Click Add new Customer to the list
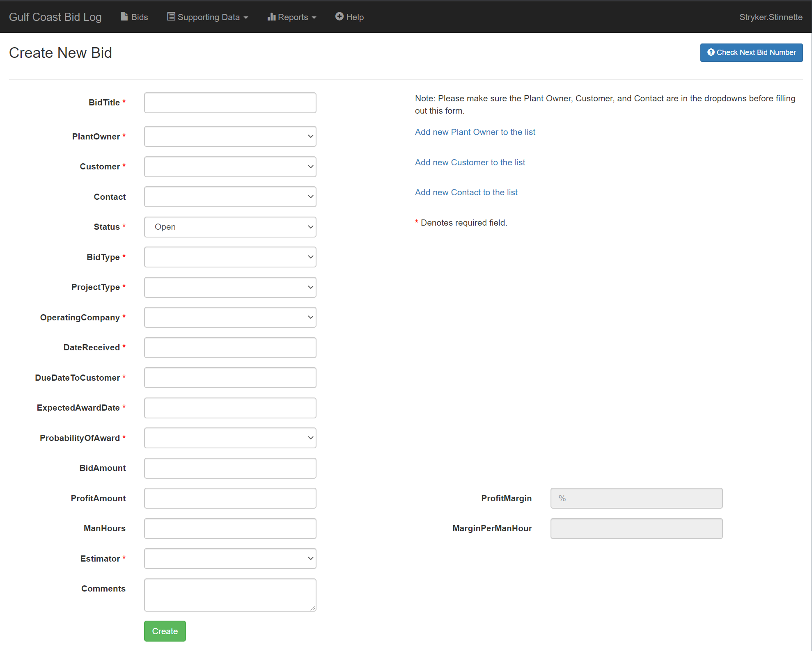The image size is (812, 651). tap(470, 162)
